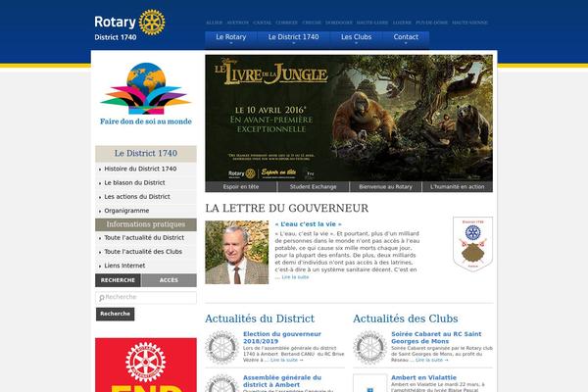Image resolution: width=588 pixels, height=392 pixels.
Task: Open 'Soirée Cabaret au RC Saint Georges de Mons'
Action: [x=436, y=337]
